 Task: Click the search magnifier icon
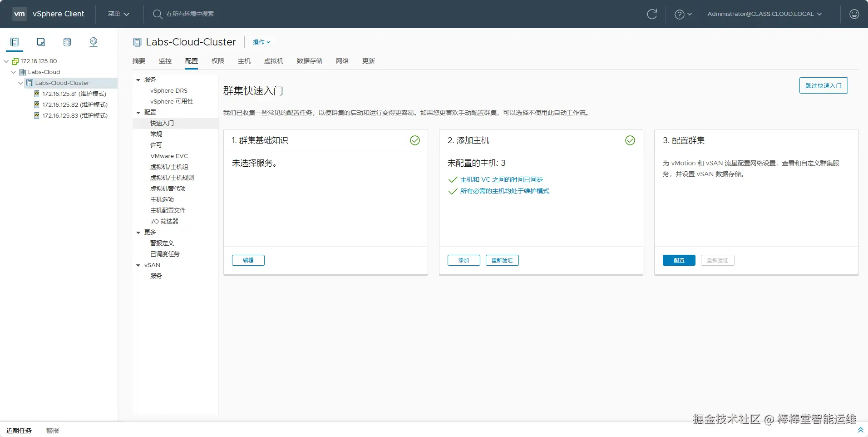pos(157,14)
